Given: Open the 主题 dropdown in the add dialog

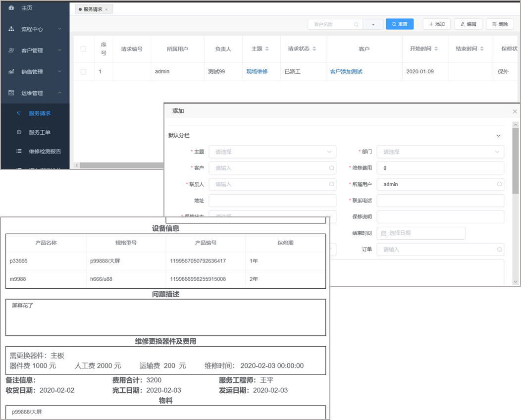Looking at the screenshot, I should tap(272, 152).
